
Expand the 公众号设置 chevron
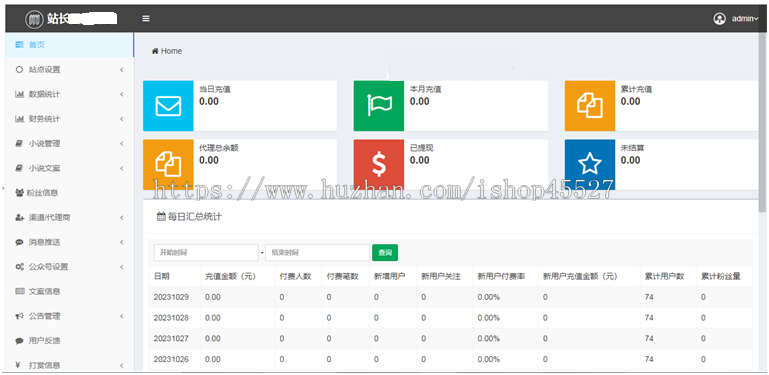pyautogui.click(x=122, y=267)
